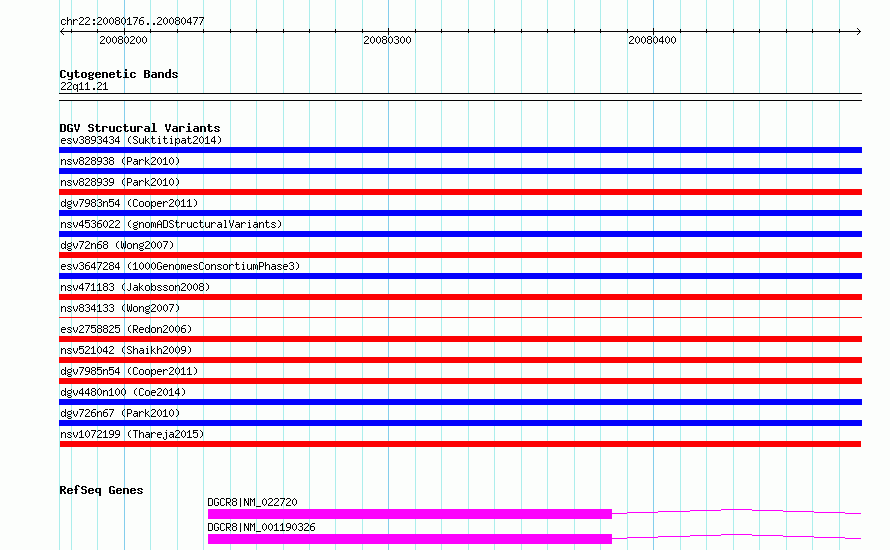This screenshot has width=890, height=550.
Task: Select the blue bar under esv3647284
Action: click(x=460, y=276)
